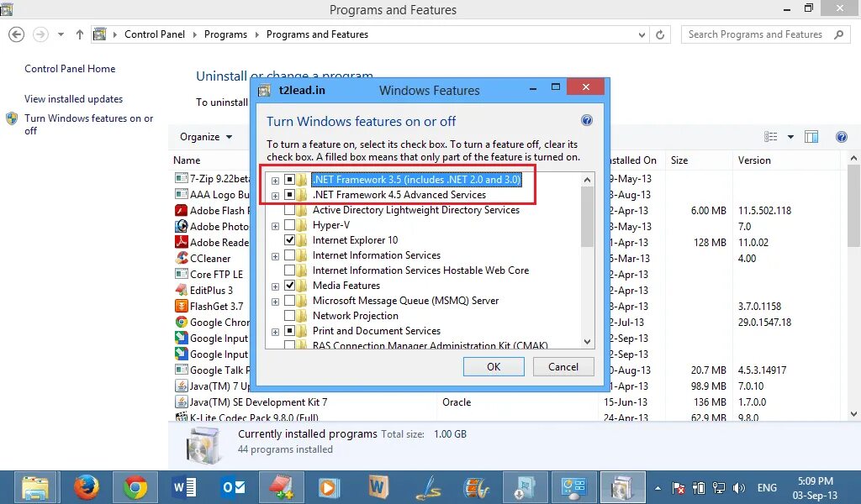This screenshot has width=861, height=504.
Task: Click the features list scroll down arrow
Action: [587, 341]
